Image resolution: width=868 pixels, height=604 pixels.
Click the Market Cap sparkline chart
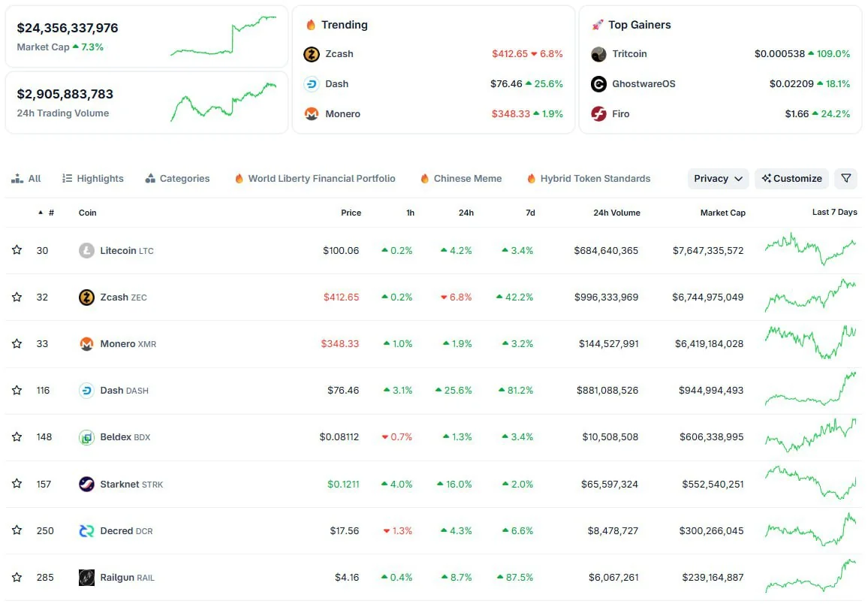coord(223,35)
